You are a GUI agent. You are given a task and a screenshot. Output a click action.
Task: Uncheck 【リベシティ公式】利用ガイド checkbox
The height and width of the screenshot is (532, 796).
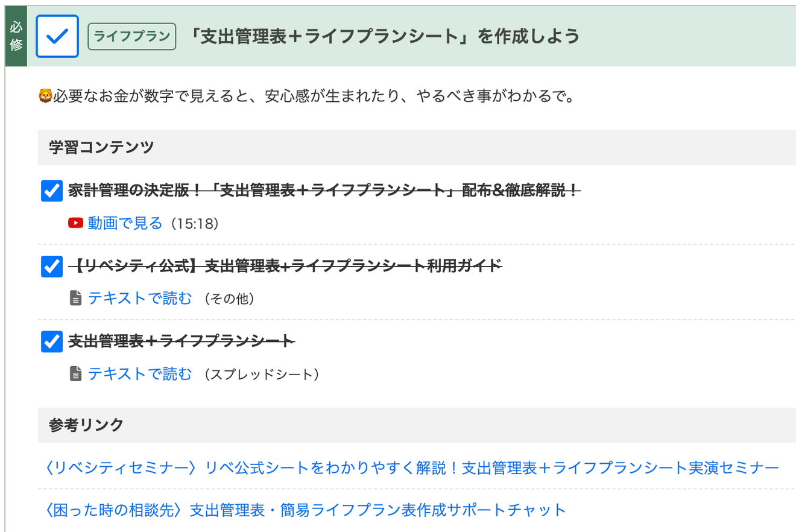[x=52, y=266]
